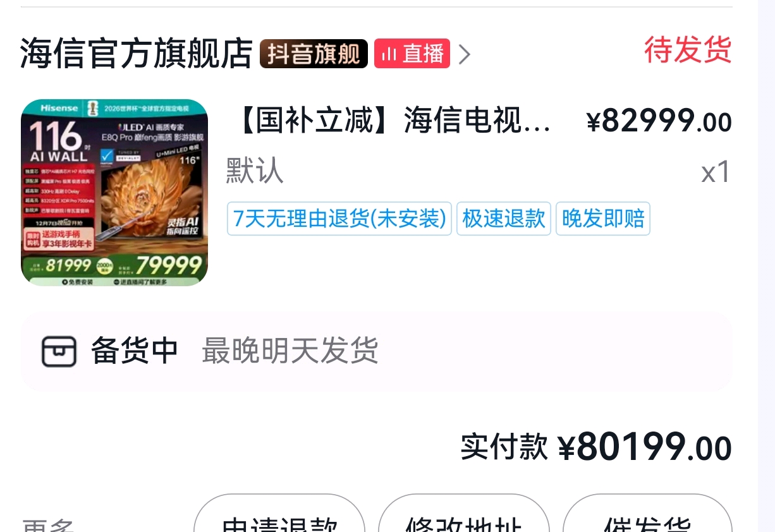Open the 海信官方旗舰店 store name
This screenshot has height=532, width=775.
137,53
